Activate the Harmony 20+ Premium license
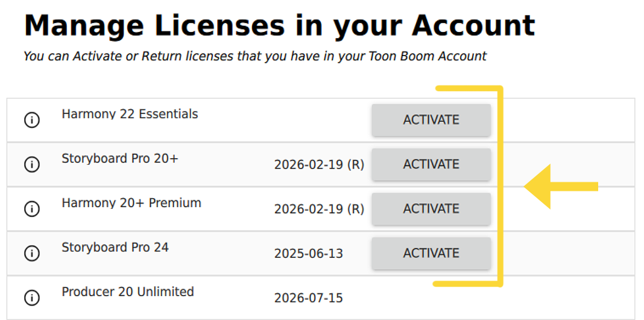The width and height of the screenshot is (644, 320). pyautogui.click(x=431, y=209)
